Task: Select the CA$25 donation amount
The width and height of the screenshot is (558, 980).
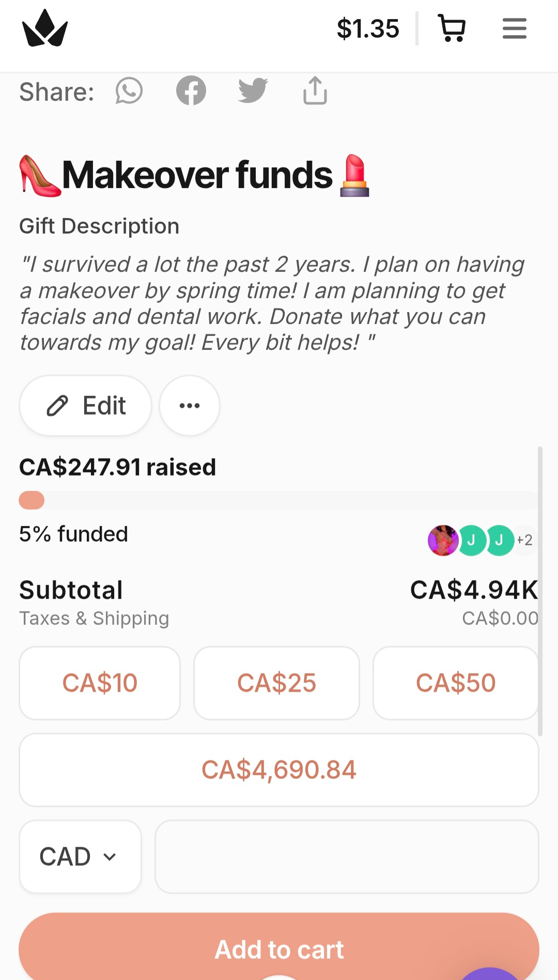Action: tap(276, 683)
